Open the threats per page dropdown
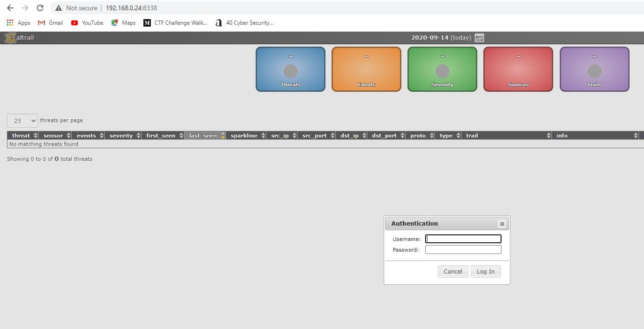Image resolution: width=644 pixels, height=329 pixels. pyautogui.click(x=22, y=121)
